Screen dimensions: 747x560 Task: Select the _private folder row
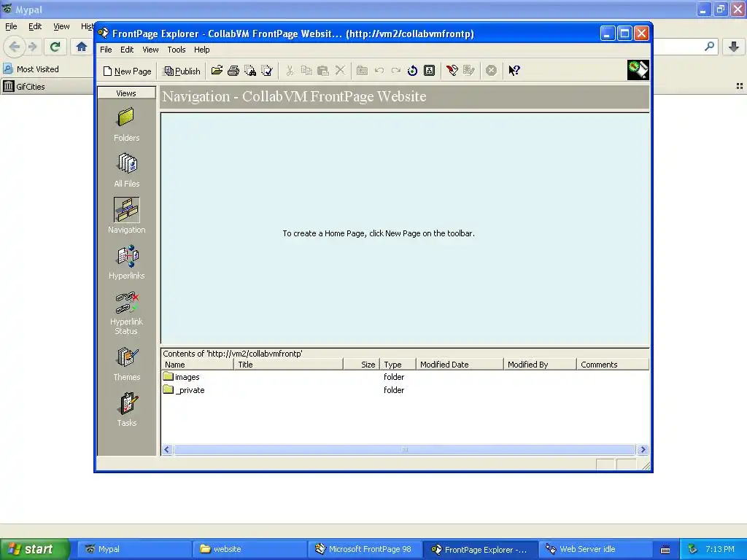click(183, 390)
